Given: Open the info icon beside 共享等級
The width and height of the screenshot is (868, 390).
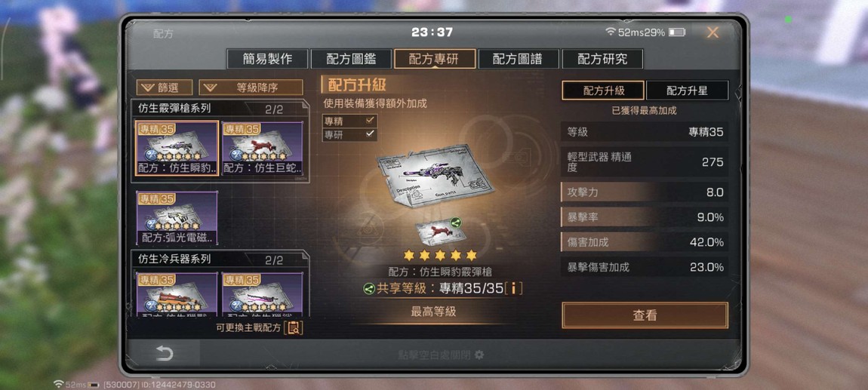Looking at the screenshot, I should 514,288.
